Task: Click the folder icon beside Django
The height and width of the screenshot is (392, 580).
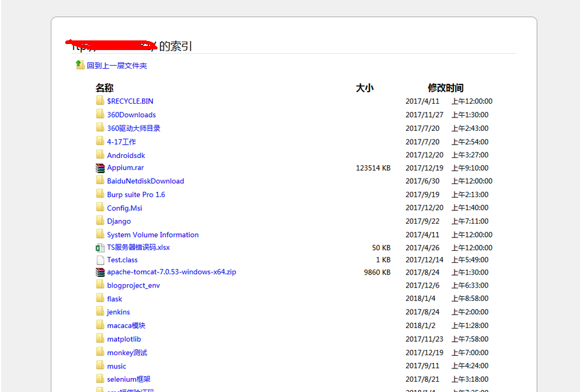Action: point(100,221)
